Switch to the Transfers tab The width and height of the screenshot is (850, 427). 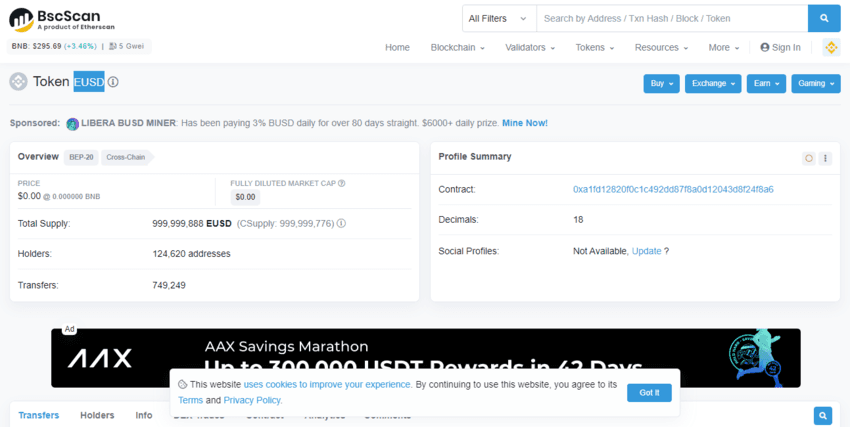coord(38,416)
